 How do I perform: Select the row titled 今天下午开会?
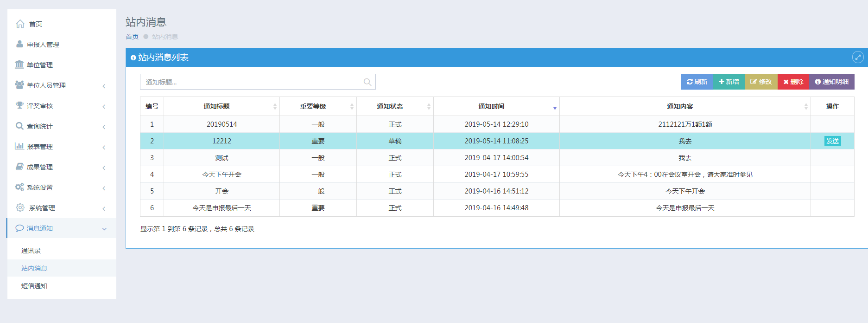(497, 174)
